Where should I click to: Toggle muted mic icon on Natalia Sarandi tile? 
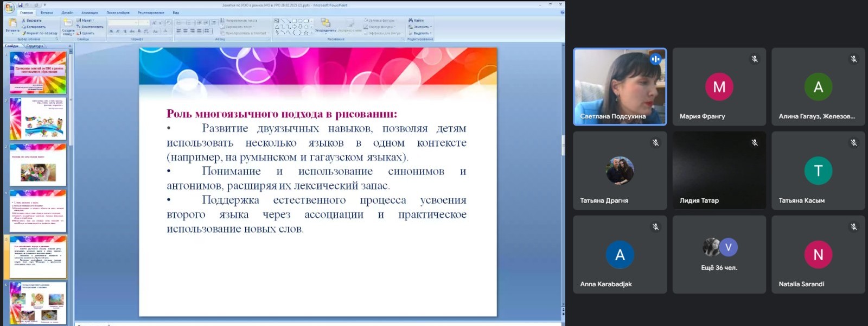point(853,227)
